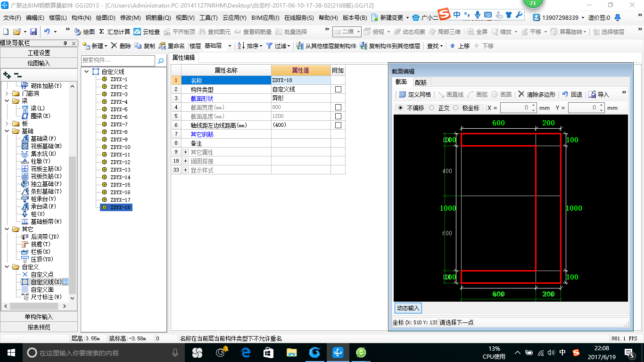Image resolution: width=644 pixels, height=362 pixels.
Task: Click 平移 pan tool
Action: click(531, 32)
